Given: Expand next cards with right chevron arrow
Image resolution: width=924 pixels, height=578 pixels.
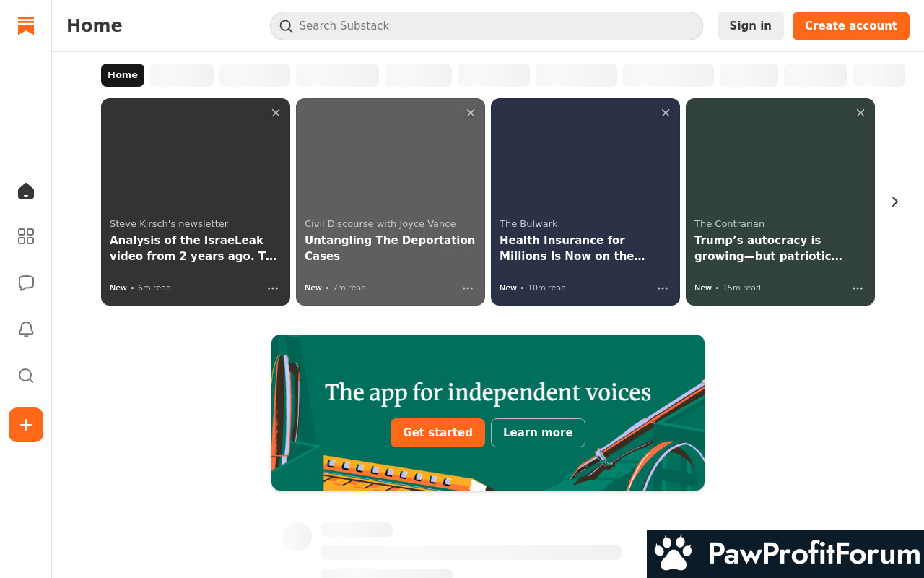Looking at the screenshot, I should 895,202.
